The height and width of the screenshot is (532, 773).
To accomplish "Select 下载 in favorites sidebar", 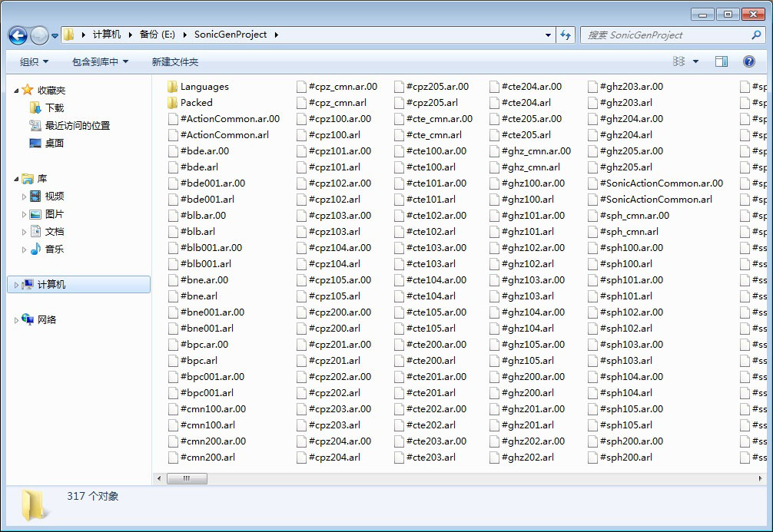I will tap(54, 108).
